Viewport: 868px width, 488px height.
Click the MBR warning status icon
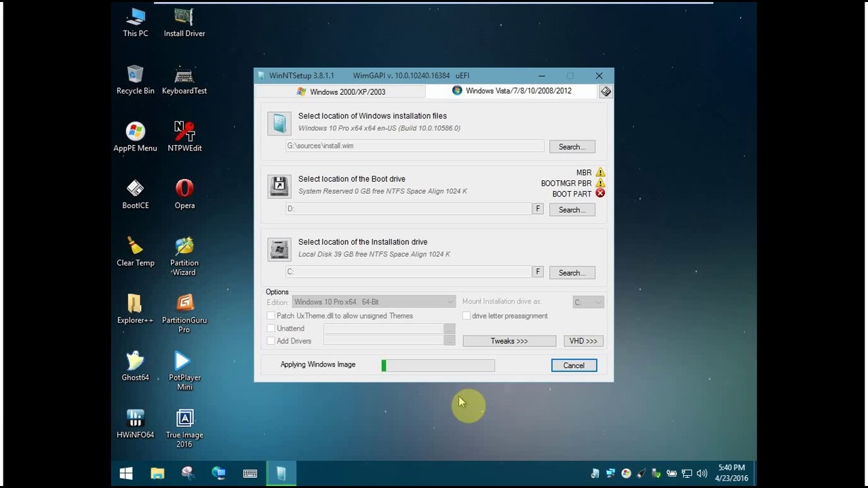(600, 173)
